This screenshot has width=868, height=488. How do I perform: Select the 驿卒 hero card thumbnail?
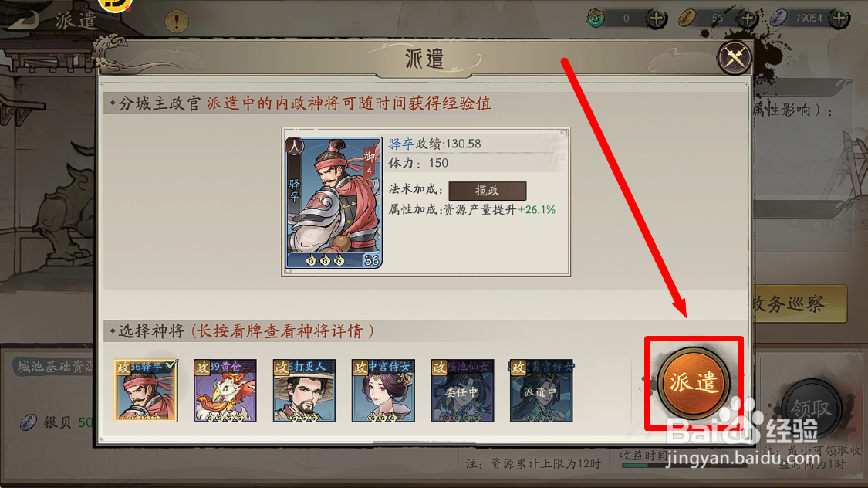[146, 391]
